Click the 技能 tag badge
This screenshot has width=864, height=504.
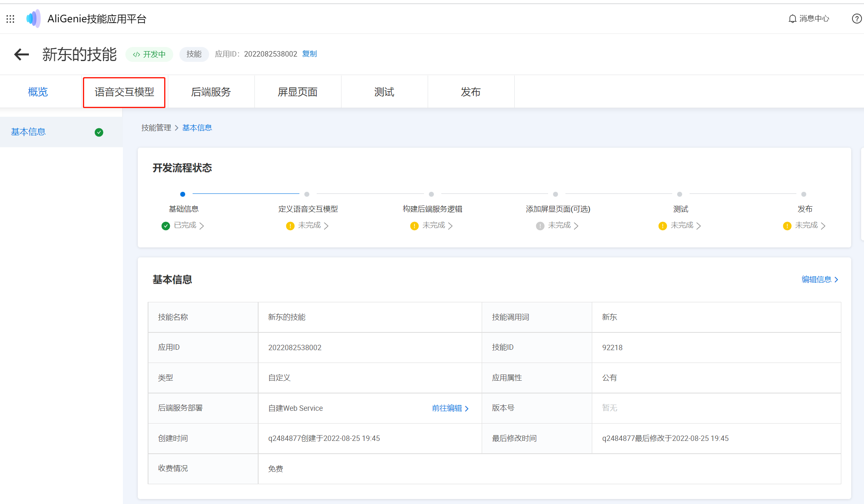pyautogui.click(x=194, y=54)
